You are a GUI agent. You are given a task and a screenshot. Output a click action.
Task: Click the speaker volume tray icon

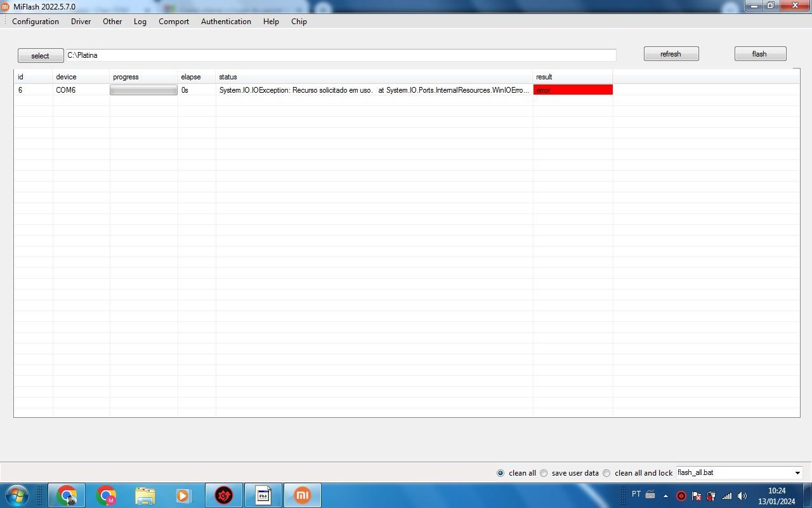tap(742, 496)
